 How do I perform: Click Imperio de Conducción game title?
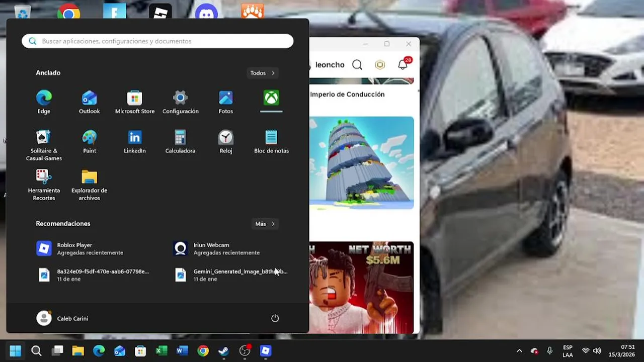[347, 95]
